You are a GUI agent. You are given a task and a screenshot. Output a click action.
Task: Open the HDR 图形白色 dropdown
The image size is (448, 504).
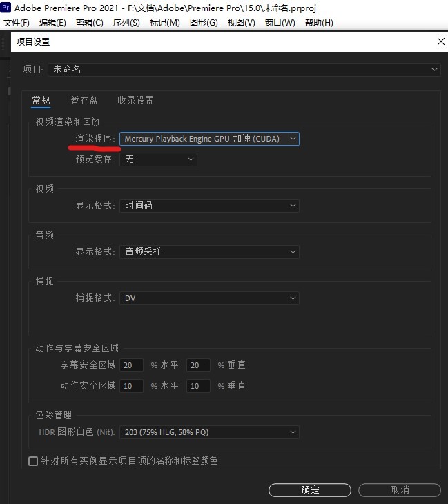[209, 432]
